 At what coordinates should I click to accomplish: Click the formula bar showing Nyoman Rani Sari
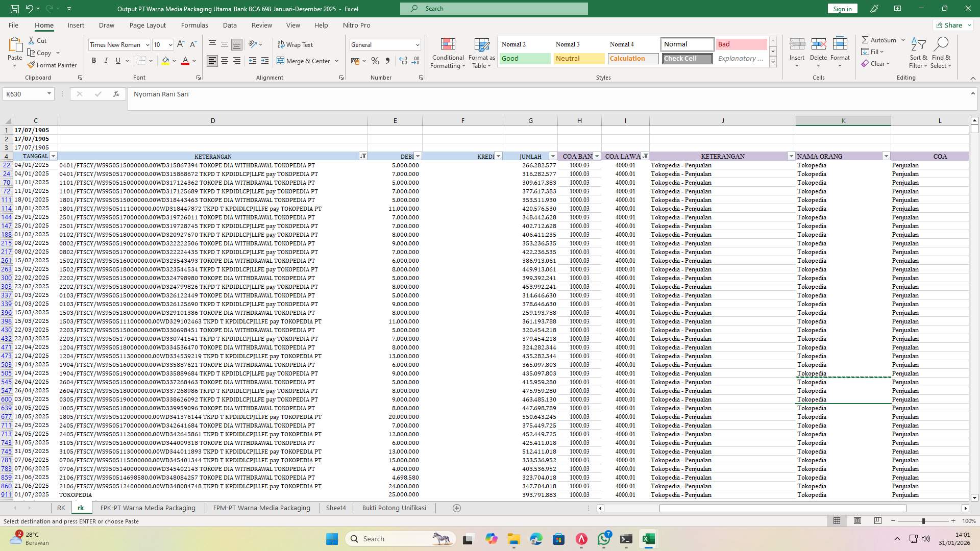pyautogui.click(x=306, y=94)
